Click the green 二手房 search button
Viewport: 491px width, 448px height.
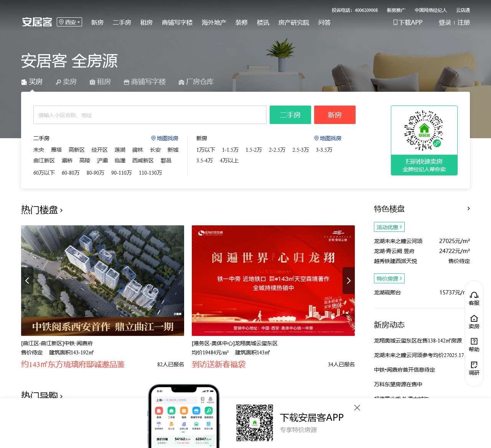point(290,115)
